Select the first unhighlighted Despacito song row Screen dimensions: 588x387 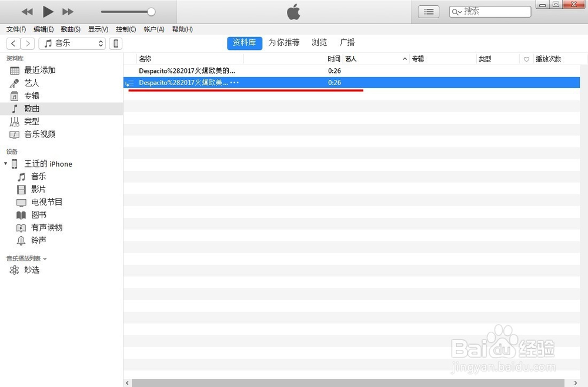coord(352,71)
